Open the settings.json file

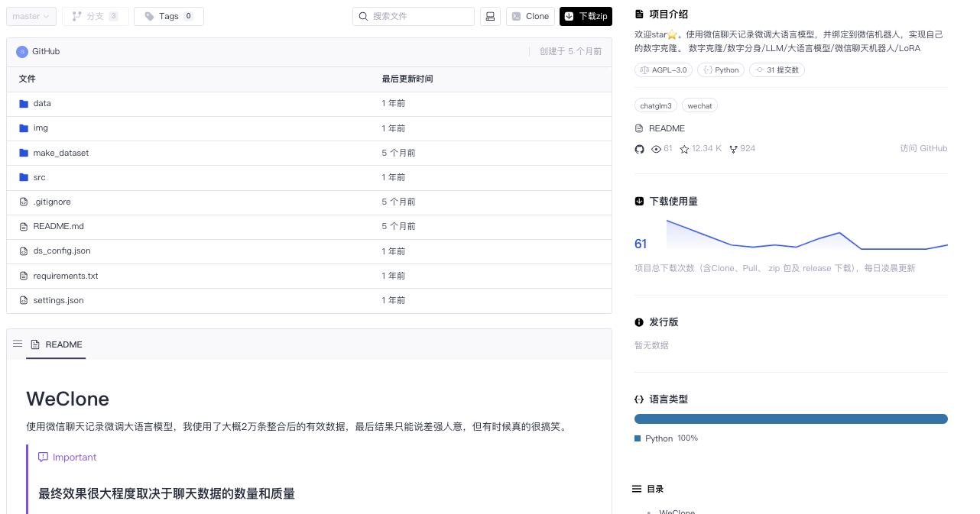59,300
